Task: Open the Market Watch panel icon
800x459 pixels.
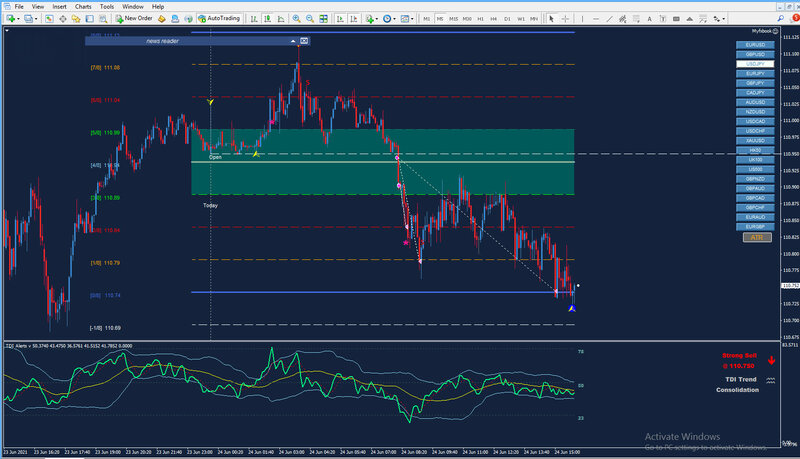Action: pos(49,19)
